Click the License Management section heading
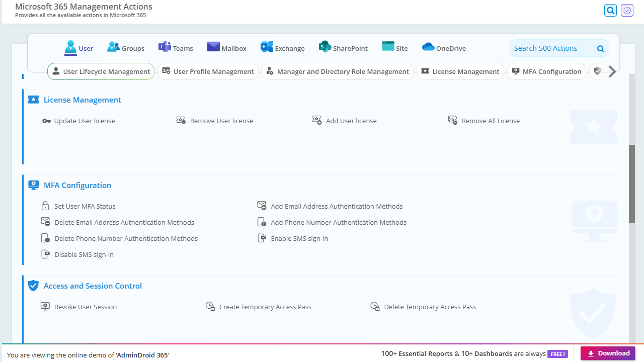This screenshot has height=362, width=644. pyautogui.click(x=83, y=100)
